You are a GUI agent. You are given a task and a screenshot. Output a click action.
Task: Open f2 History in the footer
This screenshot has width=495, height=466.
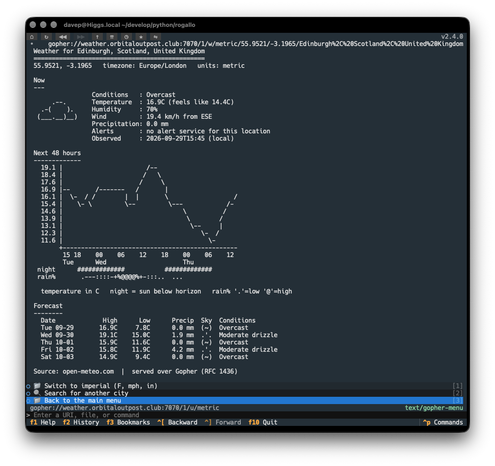(81, 422)
